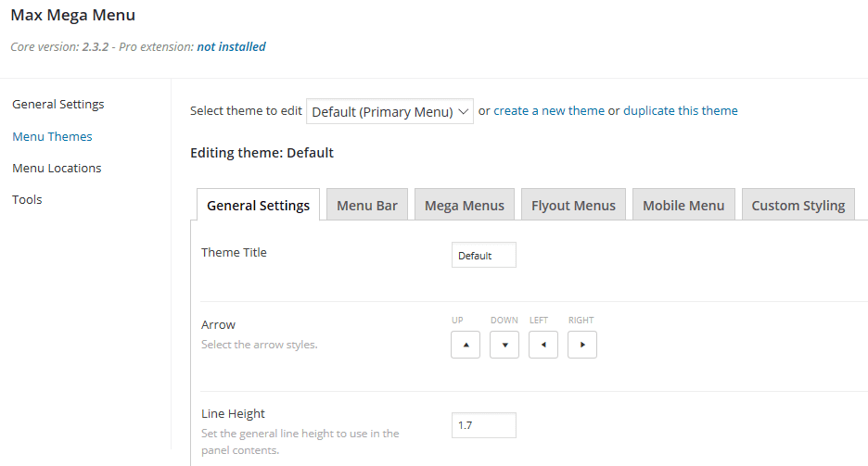
Task: Open the Menu Bar tab
Action: click(x=367, y=205)
